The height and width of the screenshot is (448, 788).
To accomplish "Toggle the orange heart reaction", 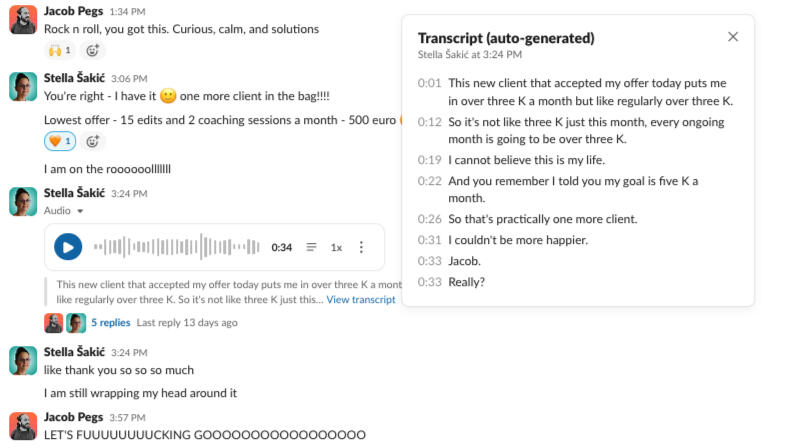I will [x=60, y=141].
